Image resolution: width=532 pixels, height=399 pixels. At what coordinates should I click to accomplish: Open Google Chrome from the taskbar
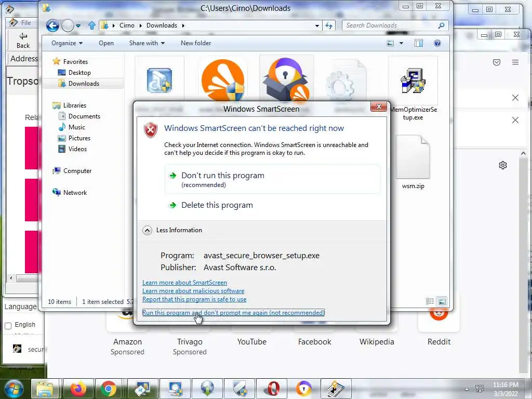[108, 389]
